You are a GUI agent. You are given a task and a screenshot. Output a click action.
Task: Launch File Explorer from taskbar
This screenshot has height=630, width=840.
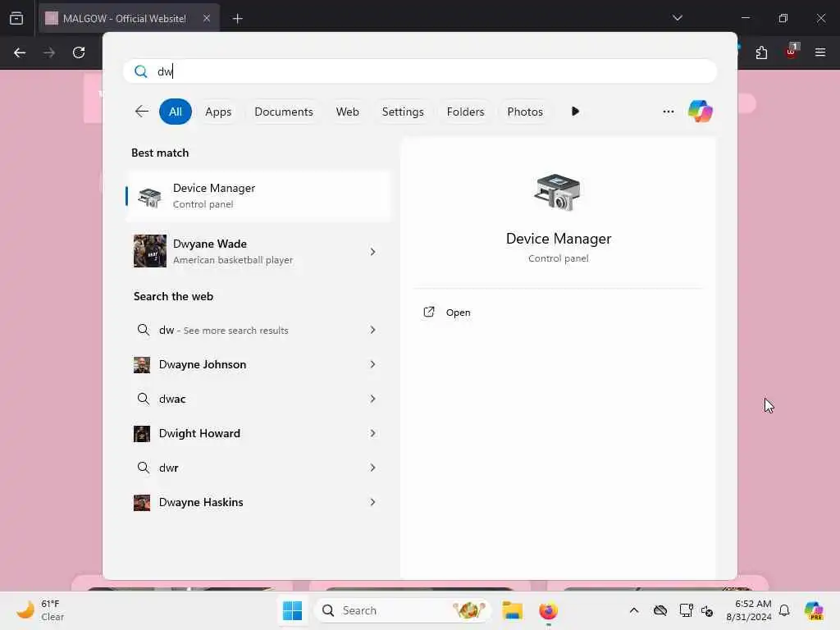[512, 610]
